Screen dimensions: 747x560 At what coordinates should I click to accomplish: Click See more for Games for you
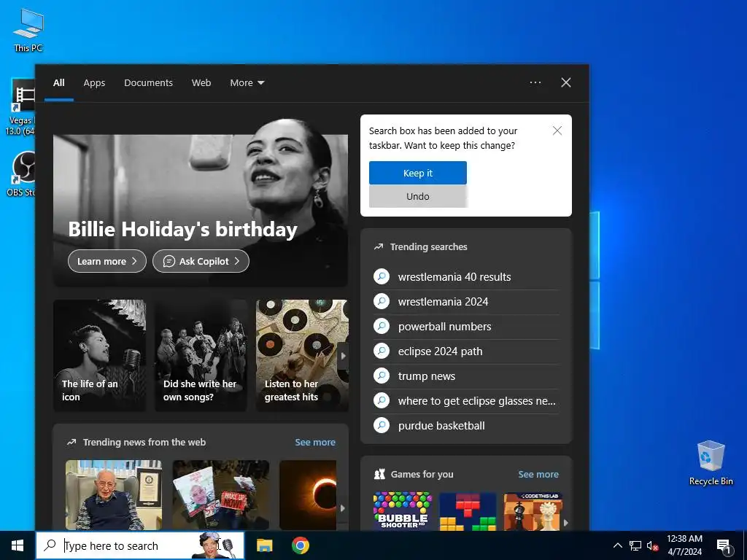click(x=538, y=474)
